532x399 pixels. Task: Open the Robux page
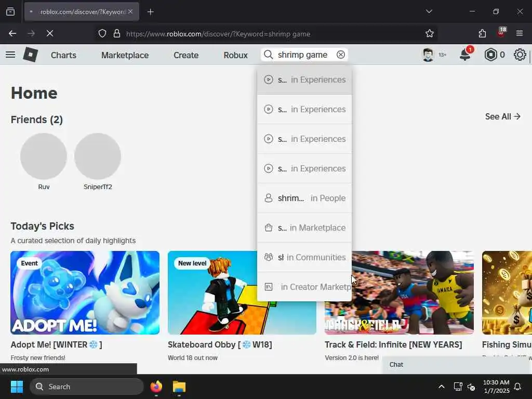(x=235, y=55)
